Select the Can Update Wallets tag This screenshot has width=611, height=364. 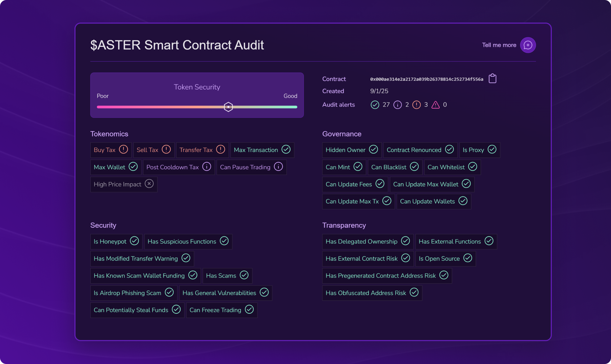tap(434, 201)
